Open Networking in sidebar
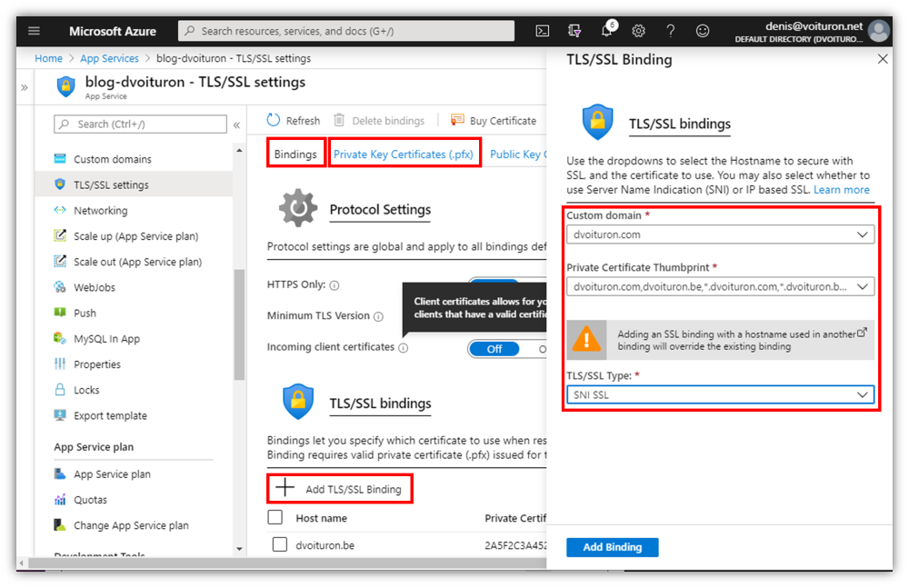 click(100, 211)
